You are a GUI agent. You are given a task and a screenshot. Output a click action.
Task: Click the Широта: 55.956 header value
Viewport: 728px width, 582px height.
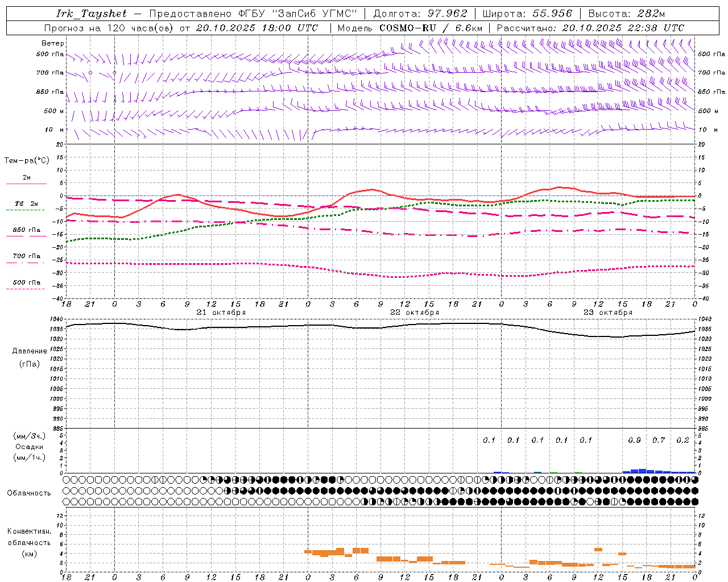click(527, 14)
